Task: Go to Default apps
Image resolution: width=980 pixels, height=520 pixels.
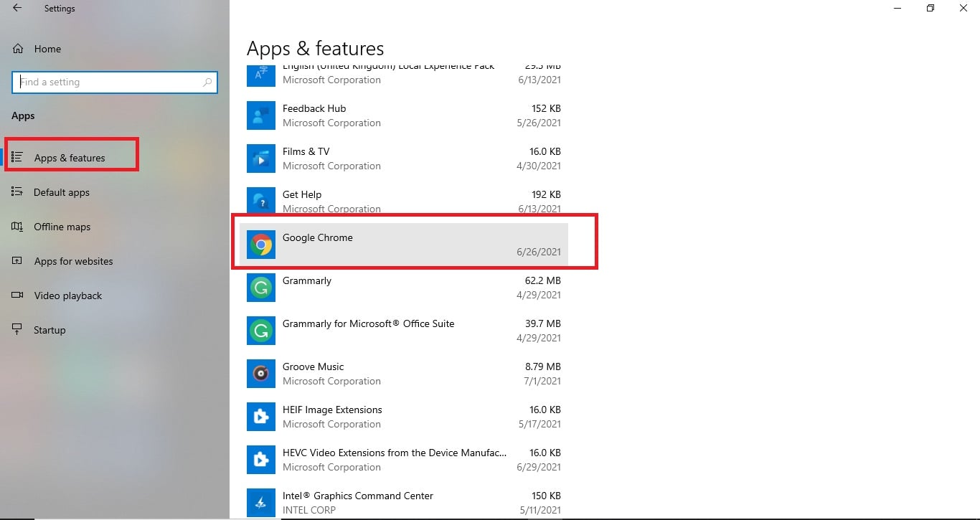Action: coord(62,192)
